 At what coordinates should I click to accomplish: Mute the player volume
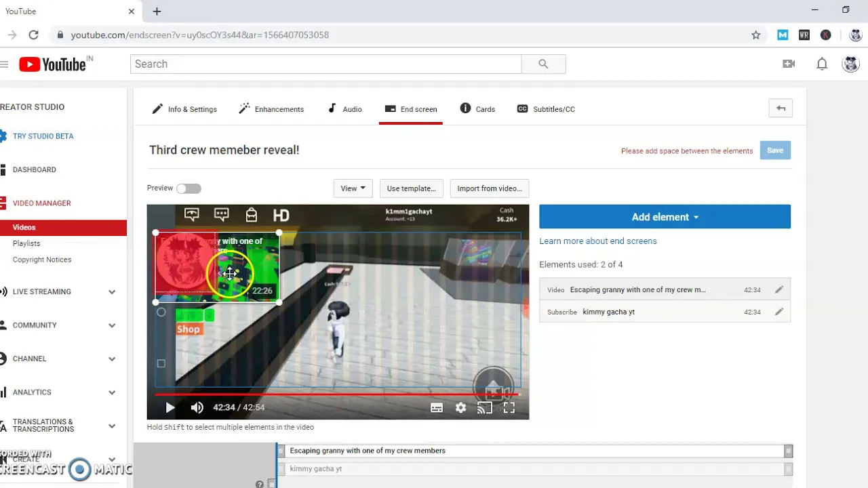click(x=197, y=407)
